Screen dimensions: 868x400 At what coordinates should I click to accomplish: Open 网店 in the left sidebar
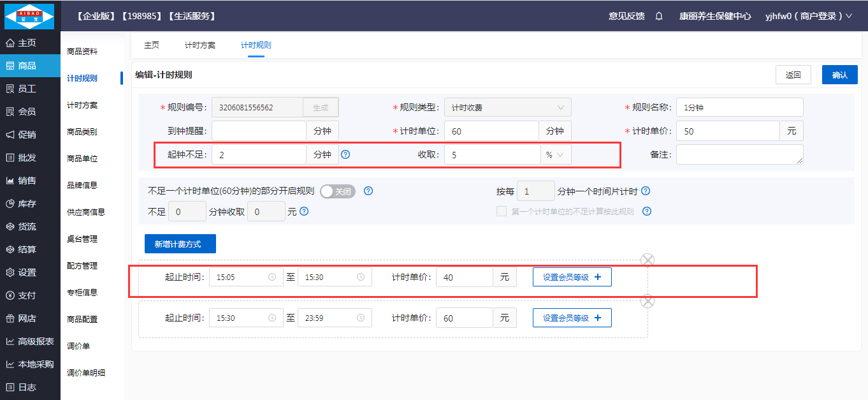[x=30, y=318]
